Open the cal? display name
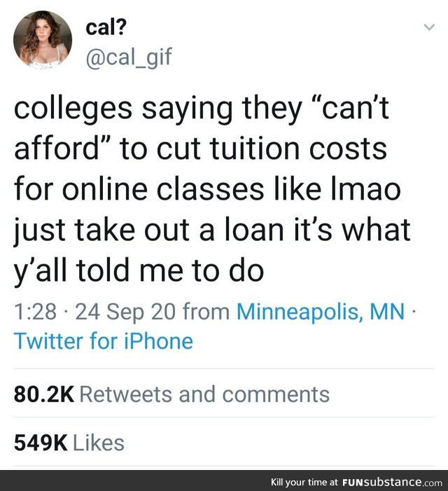The image size is (448, 491). pos(106,28)
